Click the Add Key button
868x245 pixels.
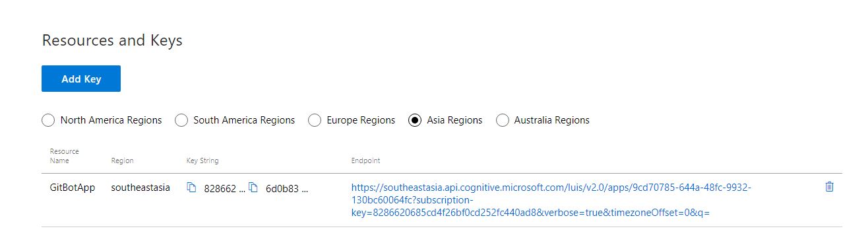click(x=81, y=79)
